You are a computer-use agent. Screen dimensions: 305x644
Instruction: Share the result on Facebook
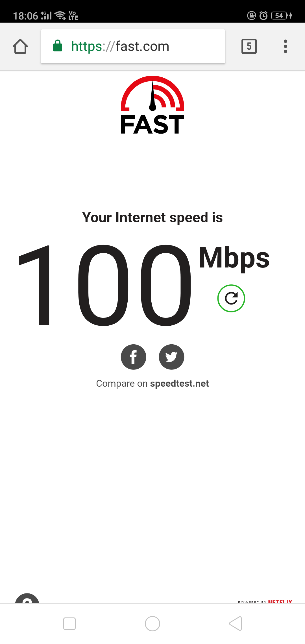tap(134, 357)
